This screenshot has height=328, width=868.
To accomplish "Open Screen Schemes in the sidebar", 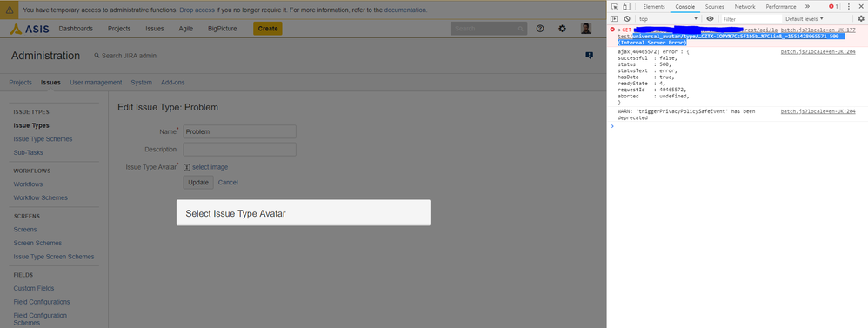I will [37, 244].
